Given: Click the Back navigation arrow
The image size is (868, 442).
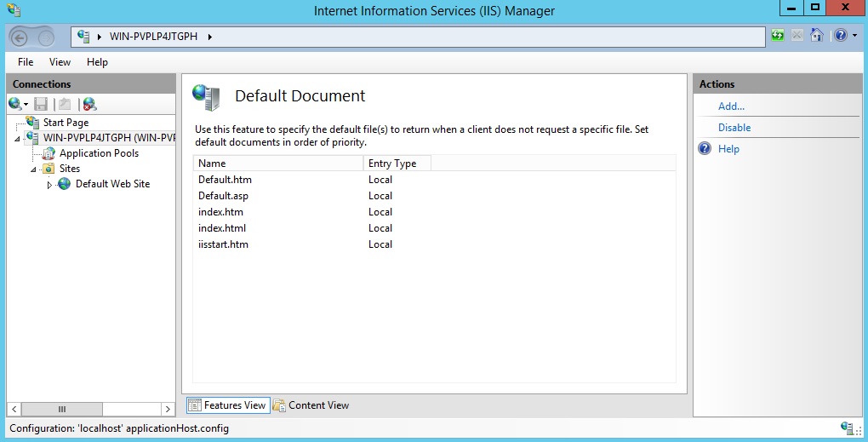Looking at the screenshot, I should pyautogui.click(x=20, y=37).
